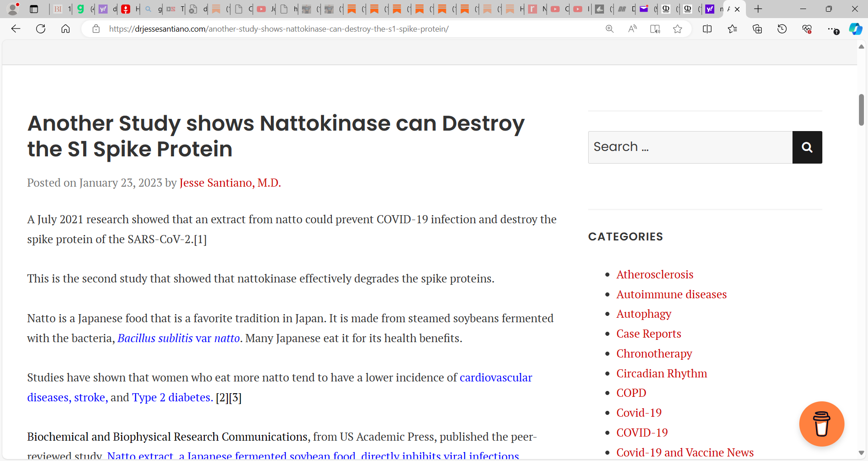The height and width of the screenshot is (461, 868).
Task: Focus the address bar URL
Action: 278,29
